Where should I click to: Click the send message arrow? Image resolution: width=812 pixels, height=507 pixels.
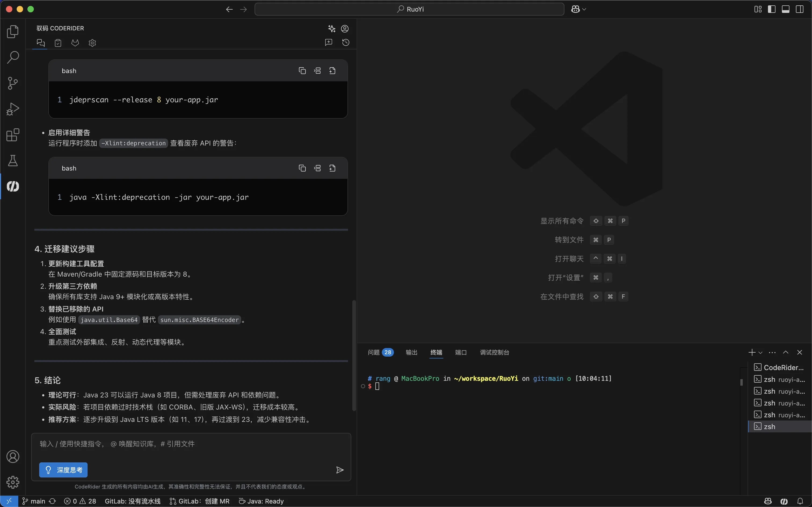(x=340, y=470)
